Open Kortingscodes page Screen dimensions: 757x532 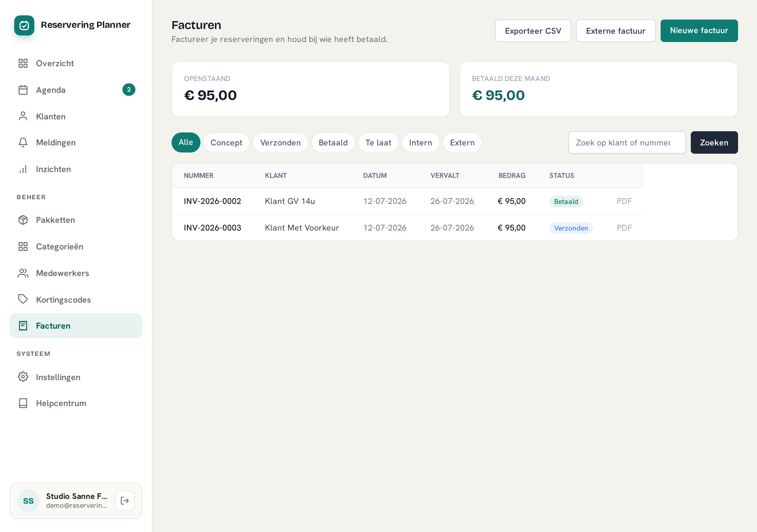76,299
